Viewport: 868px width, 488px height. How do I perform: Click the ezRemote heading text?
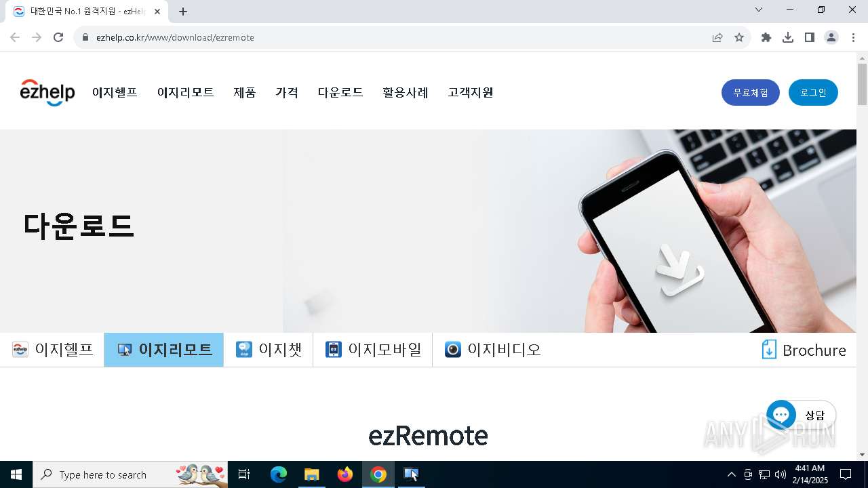tap(428, 435)
